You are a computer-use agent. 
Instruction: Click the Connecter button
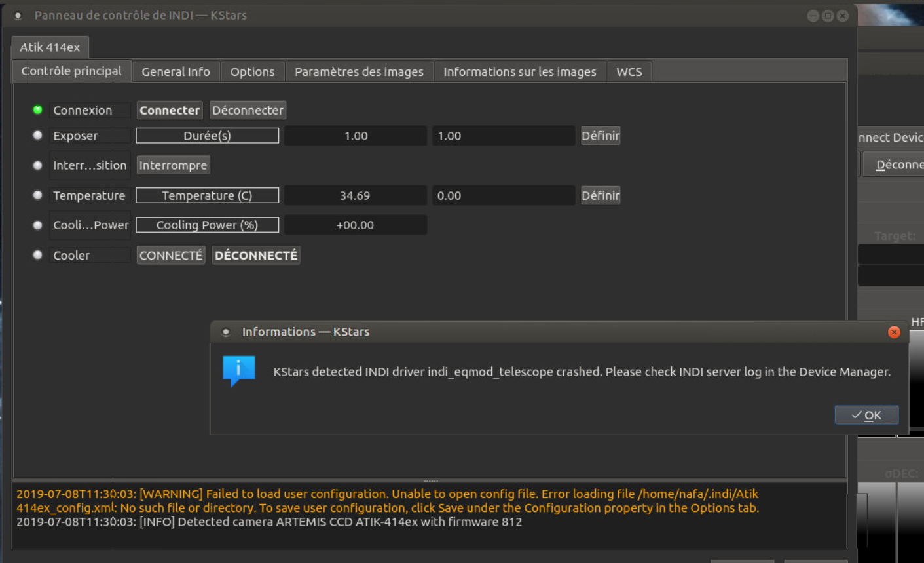coord(170,110)
